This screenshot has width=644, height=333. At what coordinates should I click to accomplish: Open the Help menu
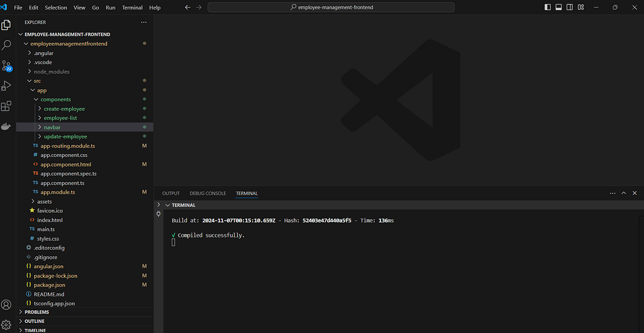coord(155,8)
